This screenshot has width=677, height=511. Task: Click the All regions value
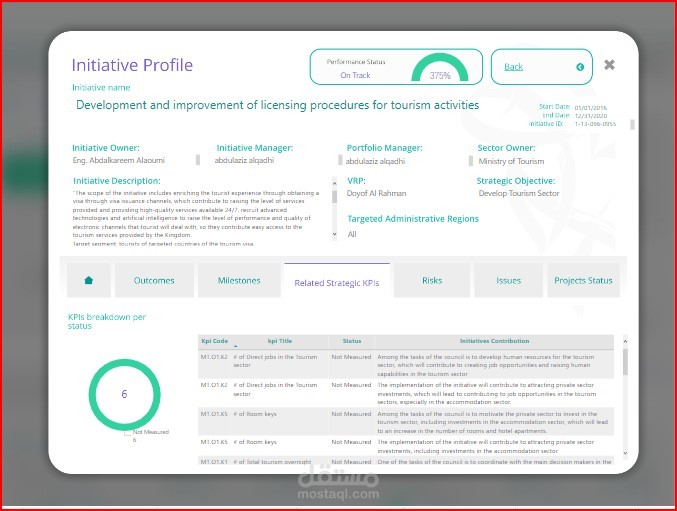[x=352, y=234]
